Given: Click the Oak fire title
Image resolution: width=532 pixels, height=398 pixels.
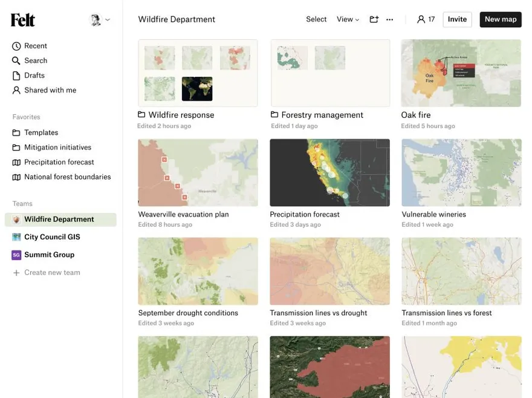Looking at the screenshot, I should click(416, 115).
